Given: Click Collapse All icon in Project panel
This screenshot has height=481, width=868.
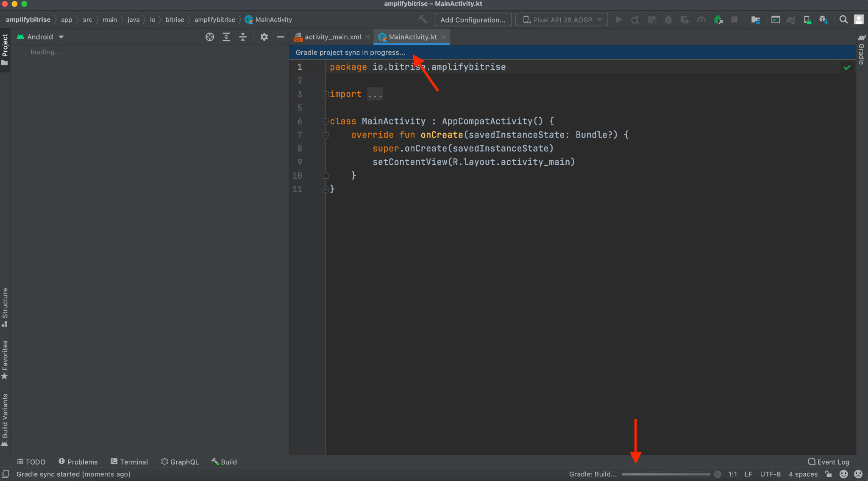Looking at the screenshot, I should coord(243,37).
